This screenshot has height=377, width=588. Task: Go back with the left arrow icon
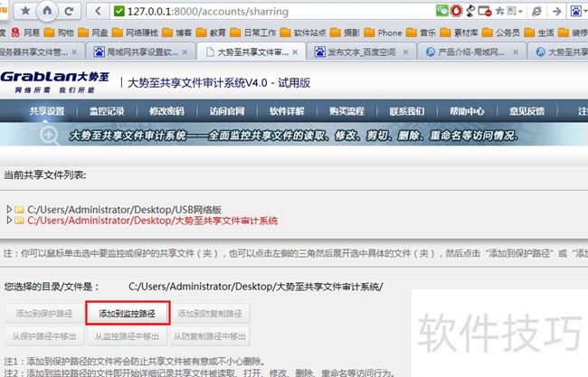(98, 11)
